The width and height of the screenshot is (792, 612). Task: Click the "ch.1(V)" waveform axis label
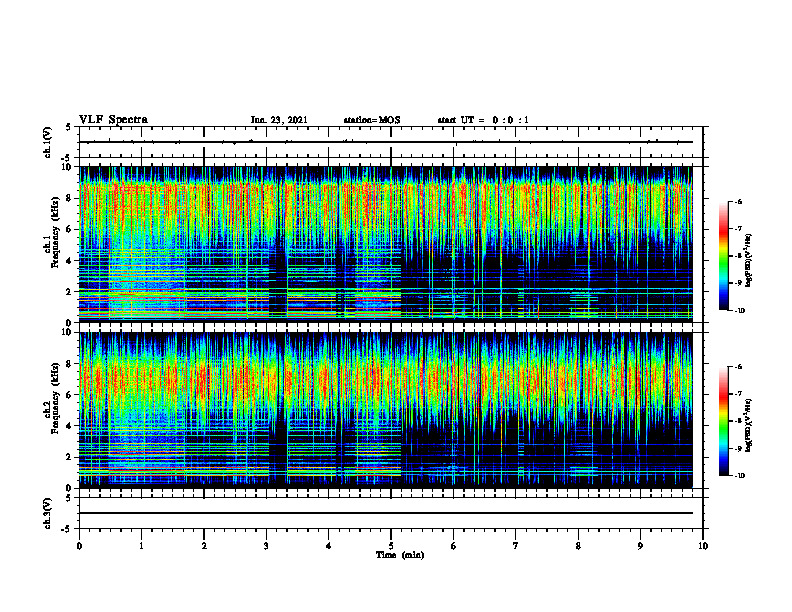(x=48, y=142)
